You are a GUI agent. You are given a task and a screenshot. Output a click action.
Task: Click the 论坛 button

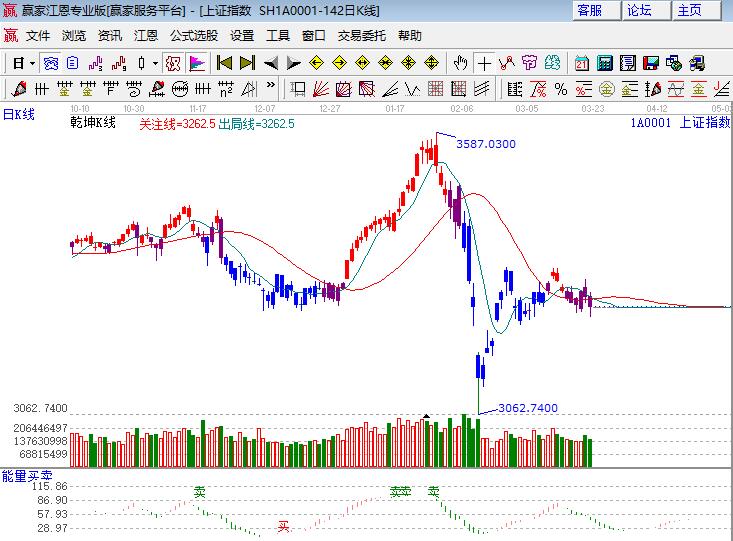639,11
